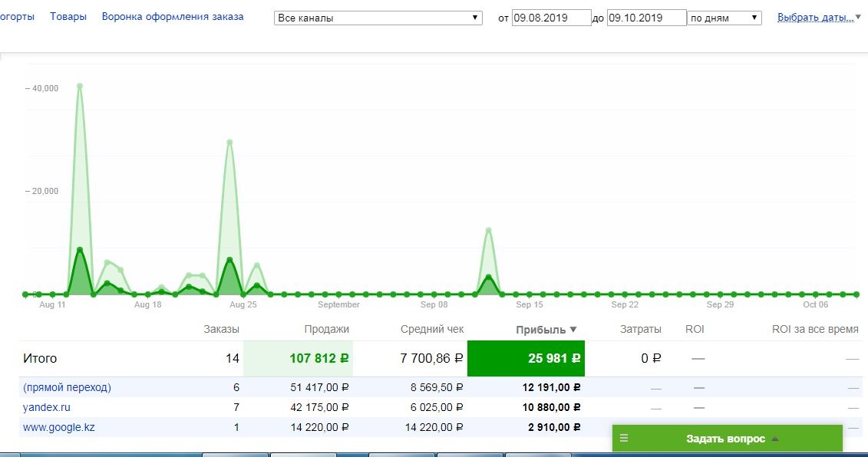Viewport: 868px width, 457px height.
Task: Sort by Продажи column header
Action: point(327,329)
